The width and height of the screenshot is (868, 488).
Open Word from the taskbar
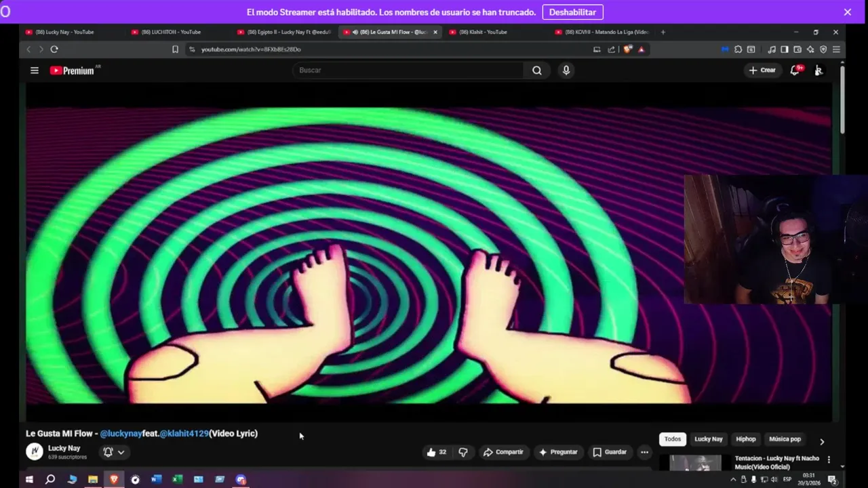(157, 479)
